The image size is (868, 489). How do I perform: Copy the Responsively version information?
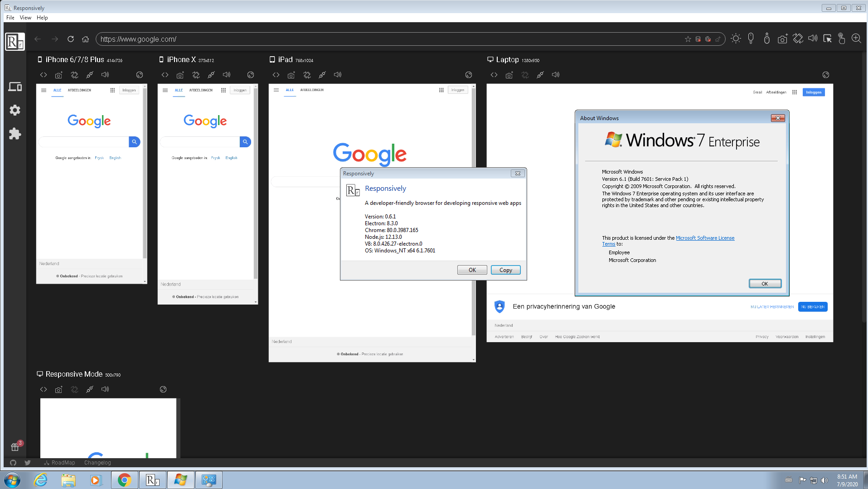tap(505, 270)
